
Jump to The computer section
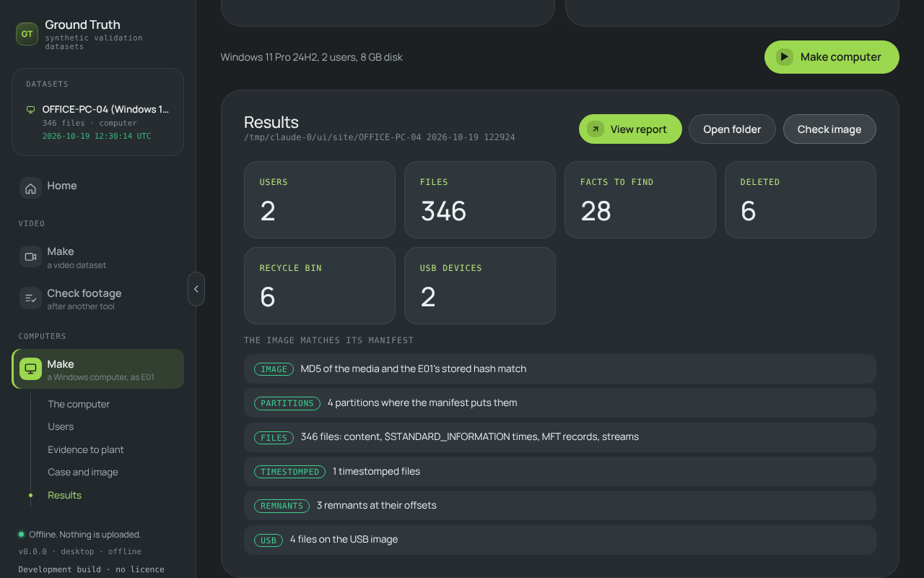[79, 404]
